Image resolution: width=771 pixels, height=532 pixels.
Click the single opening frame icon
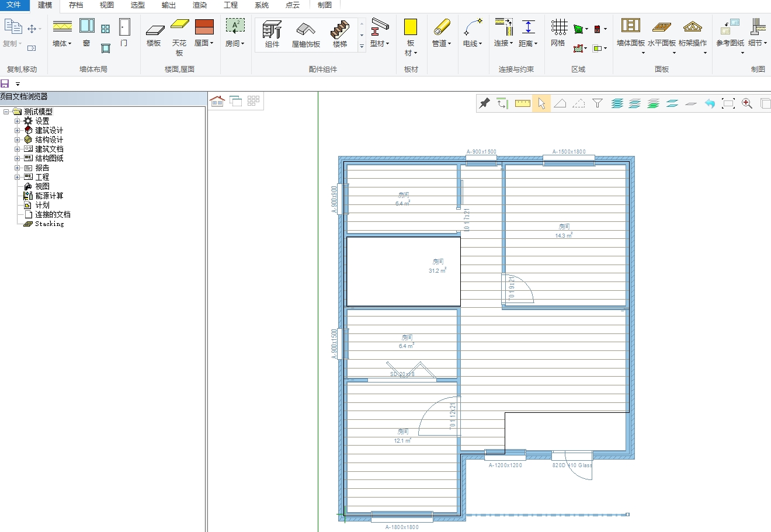point(106,48)
